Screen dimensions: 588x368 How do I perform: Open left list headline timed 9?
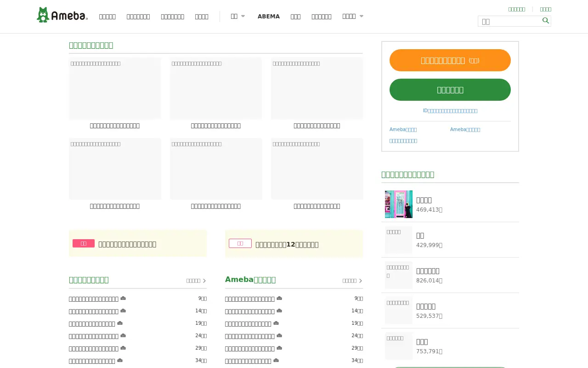(94, 299)
